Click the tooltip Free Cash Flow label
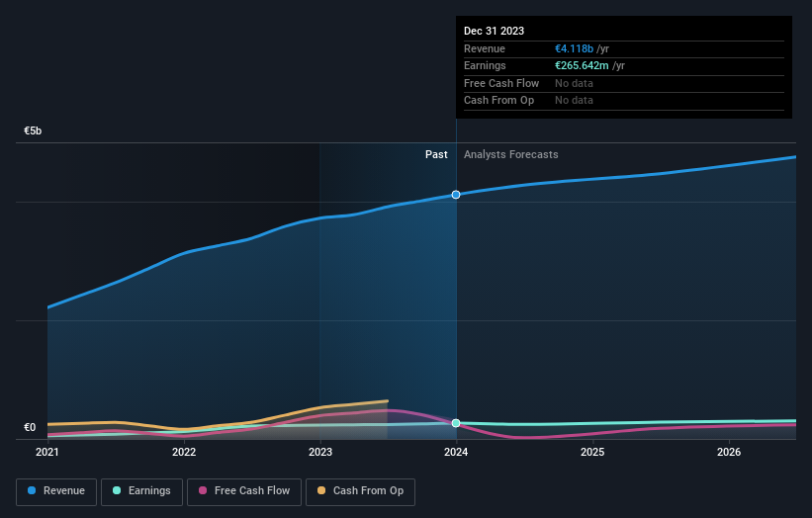The width and height of the screenshot is (812, 518). pos(501,83)
